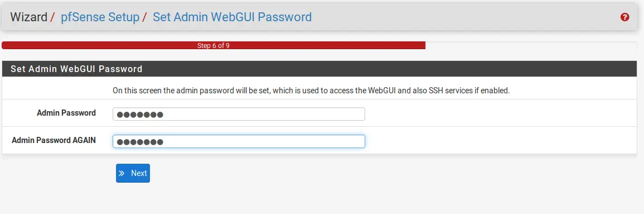Click the masked dots in Admin Password field

coord(139,115)
